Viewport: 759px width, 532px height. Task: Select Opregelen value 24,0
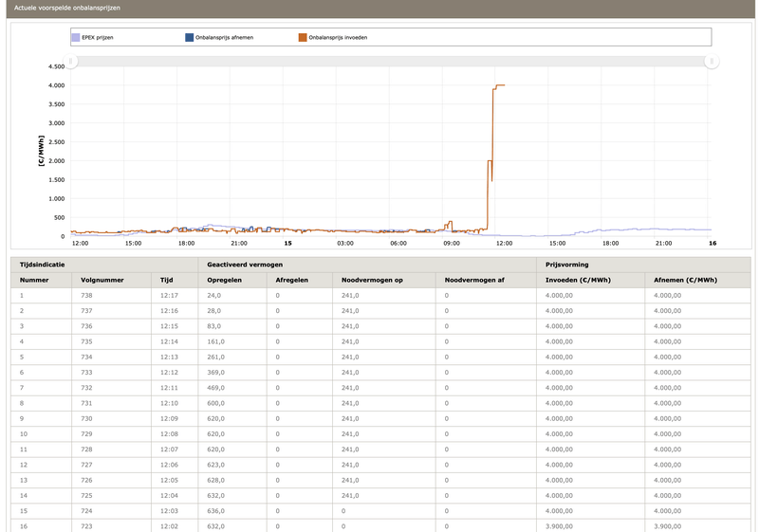[214, 296]
